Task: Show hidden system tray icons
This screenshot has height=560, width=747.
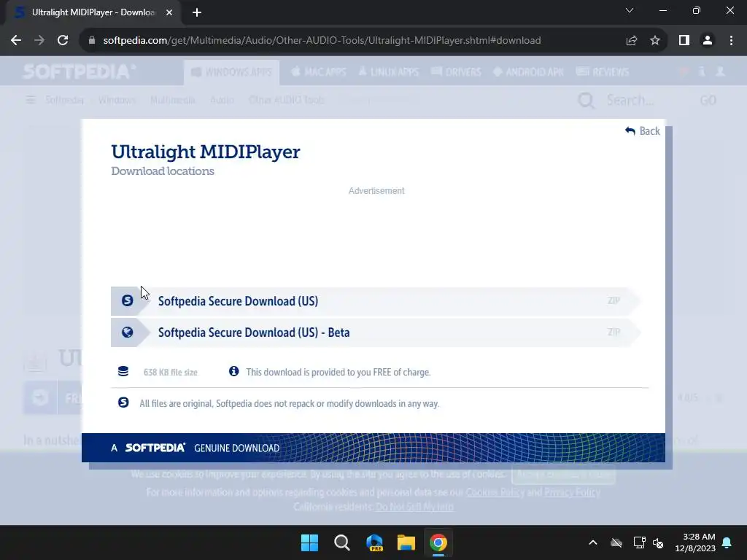Action: (593, 542)
